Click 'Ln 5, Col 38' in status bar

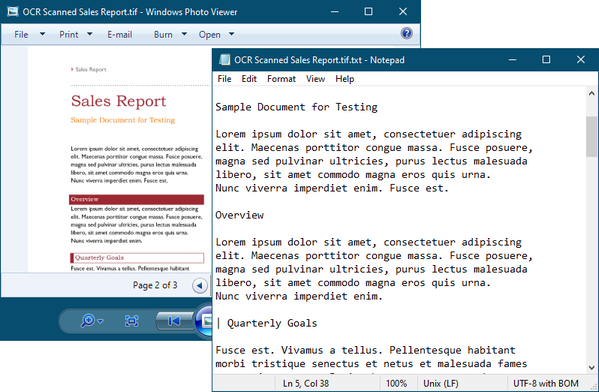tap(306, 383)
